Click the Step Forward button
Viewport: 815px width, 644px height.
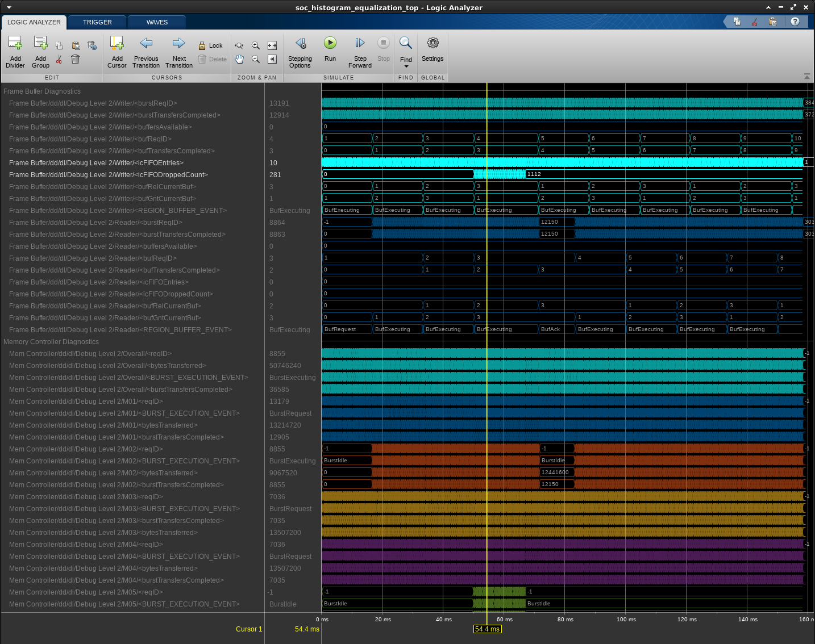tap(360, 44)
